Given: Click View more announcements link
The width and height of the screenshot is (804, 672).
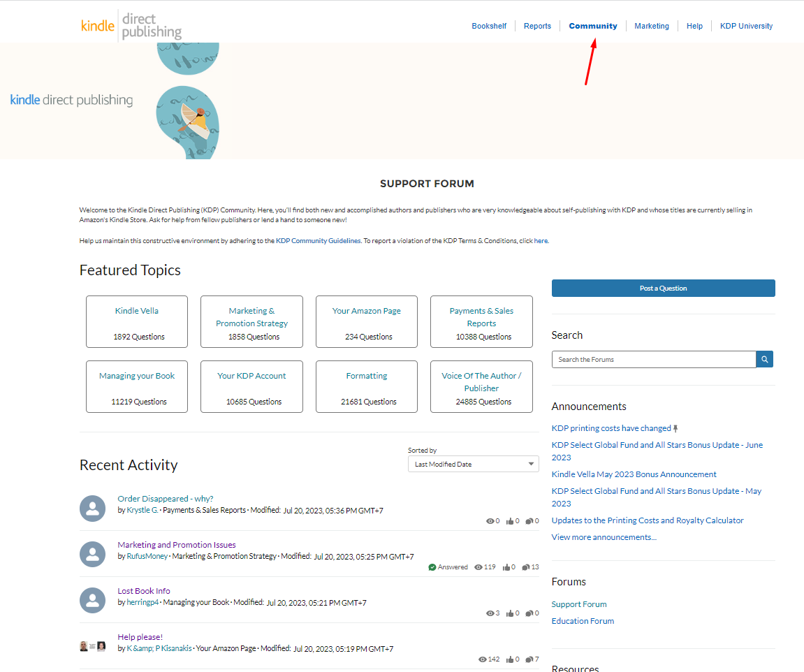Looking at the screenshot, I should pyautogui.click(x=604, y=537).
